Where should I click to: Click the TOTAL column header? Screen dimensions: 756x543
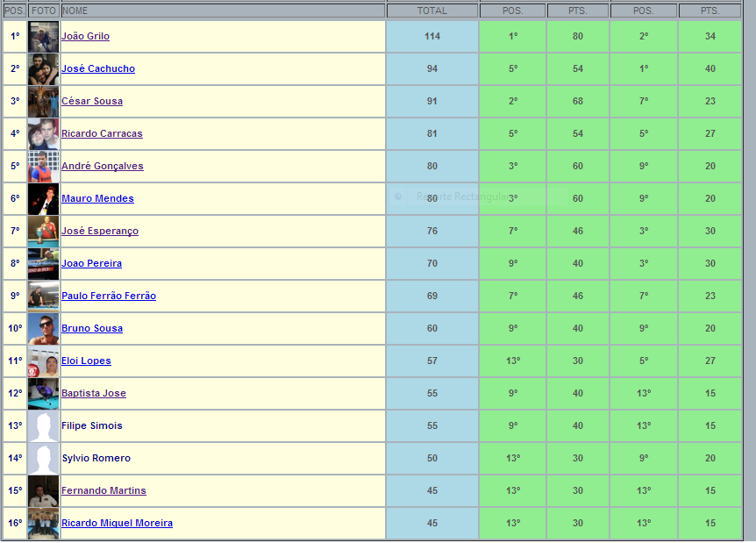click(x=431, y=11)
